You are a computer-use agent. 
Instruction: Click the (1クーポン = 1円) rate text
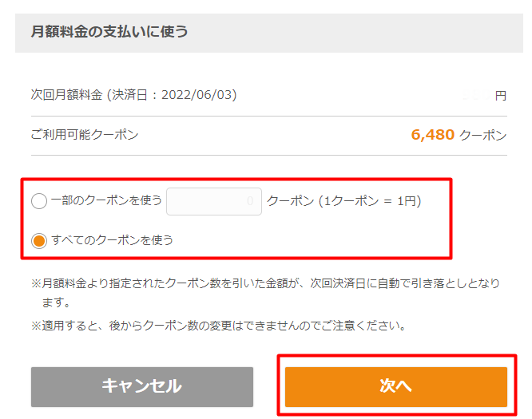(370, 200)
